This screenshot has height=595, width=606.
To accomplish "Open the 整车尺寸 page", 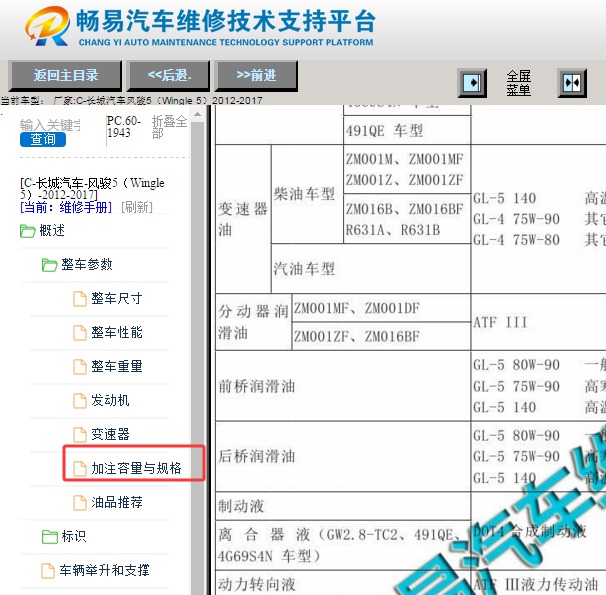I will click(x=117, y=298).
